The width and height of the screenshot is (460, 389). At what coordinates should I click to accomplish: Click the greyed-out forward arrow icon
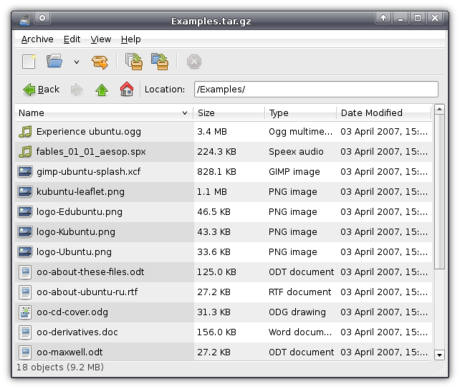pos(77,90)
